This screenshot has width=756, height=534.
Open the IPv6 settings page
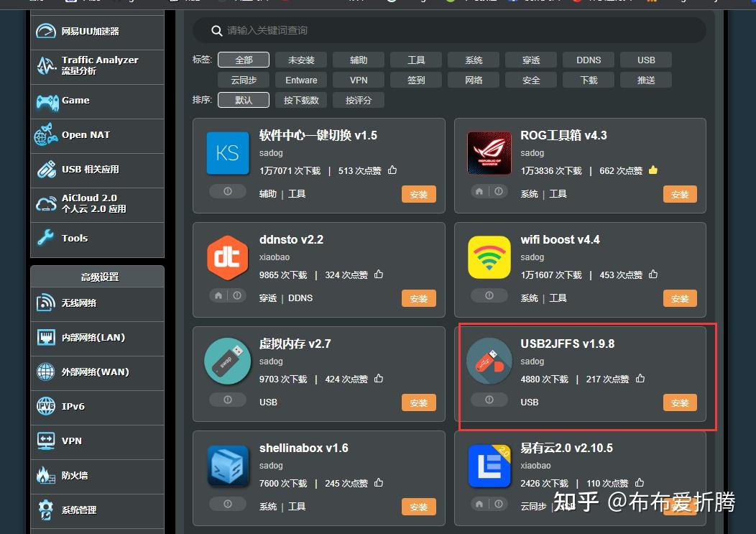pyautogui.click(x=98, y=407)
